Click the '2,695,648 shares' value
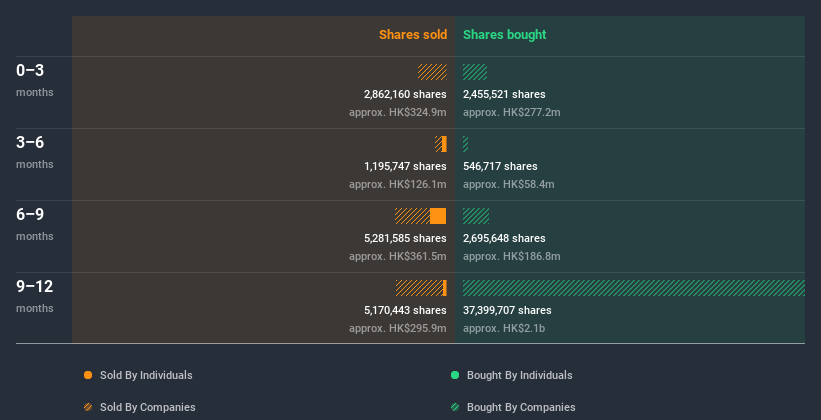The width and height of the screenshot is (821, 420). [504, 238]
